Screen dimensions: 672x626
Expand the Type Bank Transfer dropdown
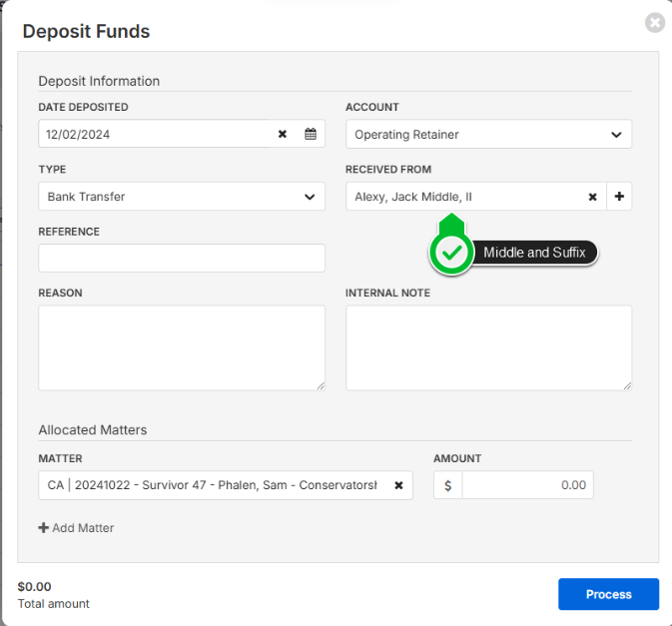[x=182, y=197]
